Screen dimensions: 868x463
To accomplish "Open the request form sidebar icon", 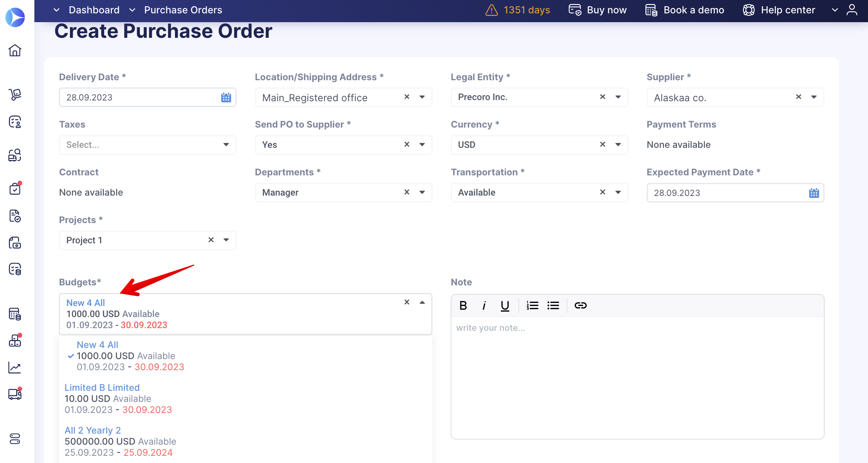I will coord(15,122).
